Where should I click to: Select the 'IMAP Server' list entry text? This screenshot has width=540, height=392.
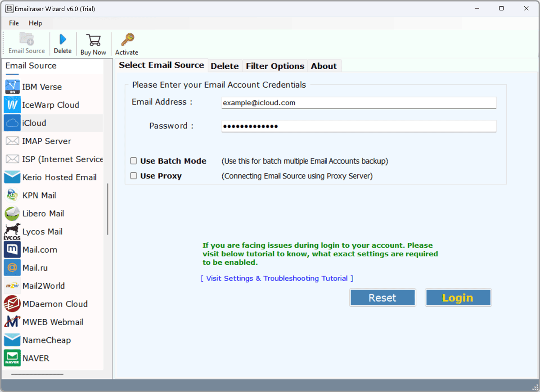tap(46, 141)
